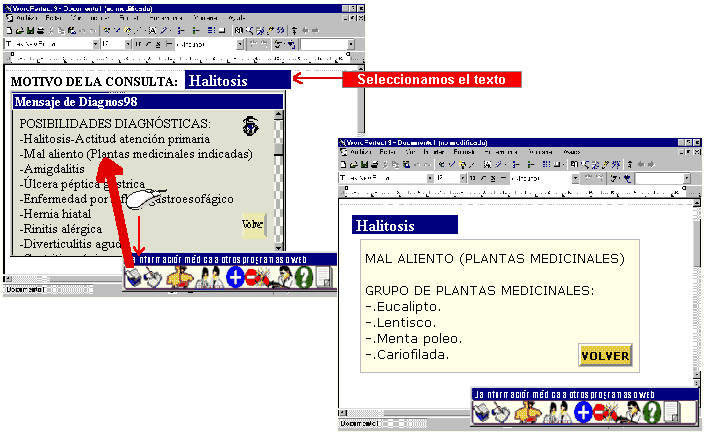This screenshot has height=432, width=705.
Task: Open style dropdown in Diagnos98 message window
Action: point(240,44)
